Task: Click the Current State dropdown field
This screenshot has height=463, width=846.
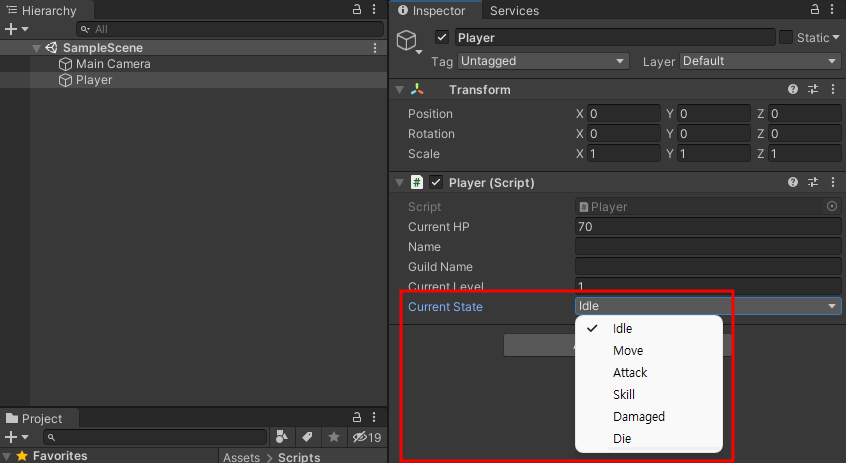Action: point(708,306)
